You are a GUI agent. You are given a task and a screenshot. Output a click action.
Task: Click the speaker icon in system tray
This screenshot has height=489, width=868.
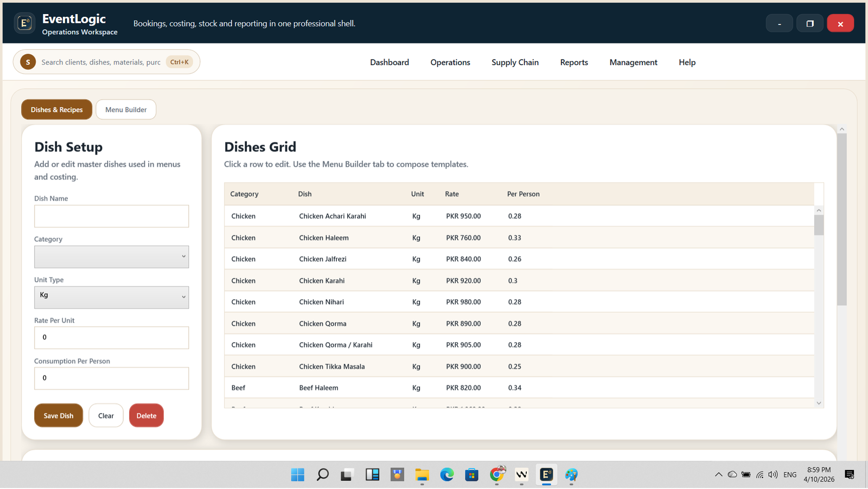tap(773, 474)
